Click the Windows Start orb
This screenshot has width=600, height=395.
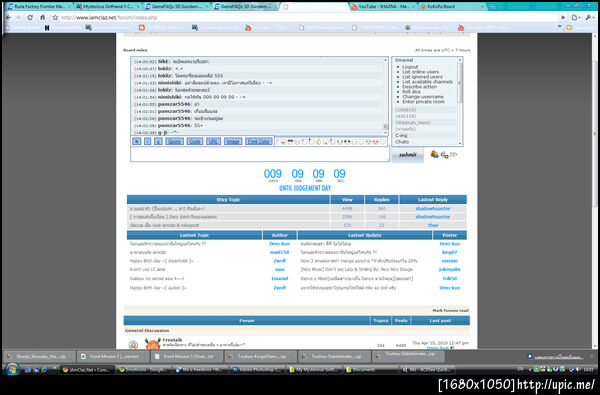click(12, 370)
